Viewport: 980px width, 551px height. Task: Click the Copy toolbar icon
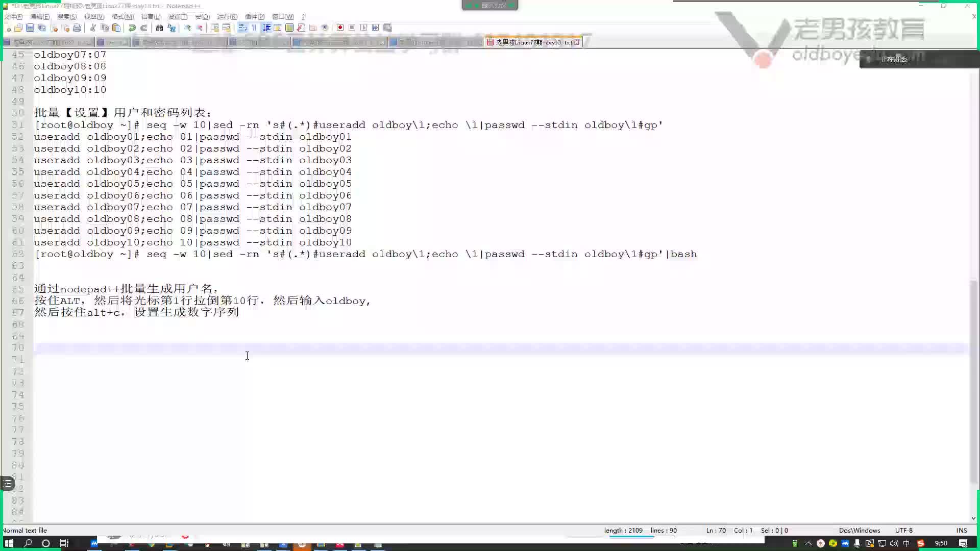pos(105,28)
